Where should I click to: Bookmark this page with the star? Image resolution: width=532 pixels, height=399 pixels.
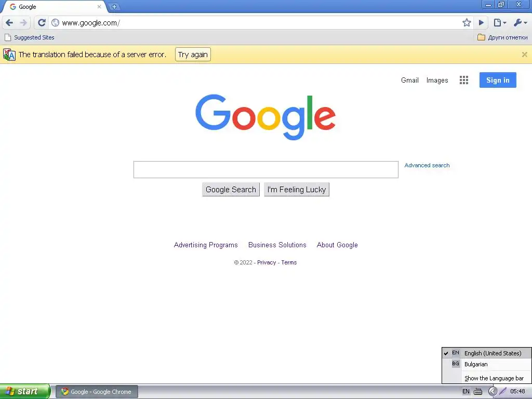tap(467, 23)
